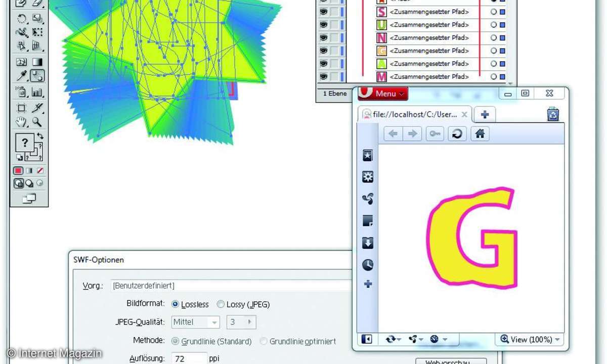Swap fill and stroke colors

pyautogui.click(x=39, y=137)
